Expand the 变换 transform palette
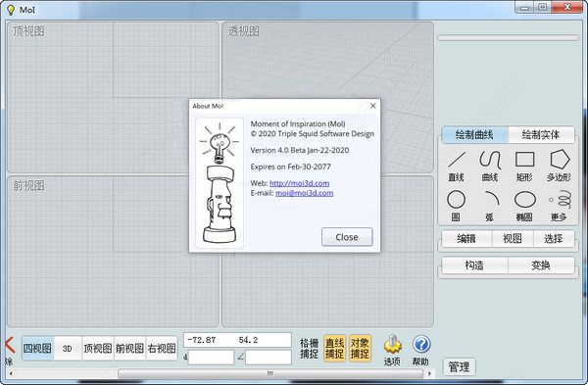 (x=541, y=265)
